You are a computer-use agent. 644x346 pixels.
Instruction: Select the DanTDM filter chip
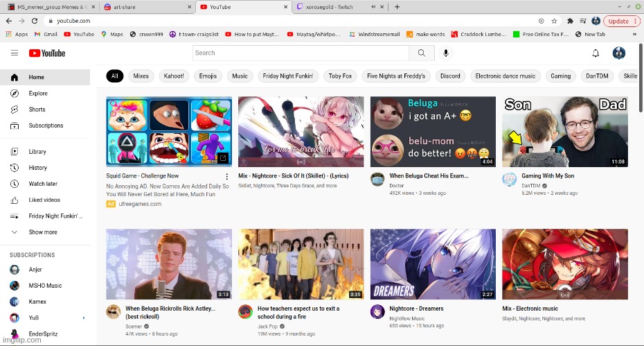click(597, 76)
